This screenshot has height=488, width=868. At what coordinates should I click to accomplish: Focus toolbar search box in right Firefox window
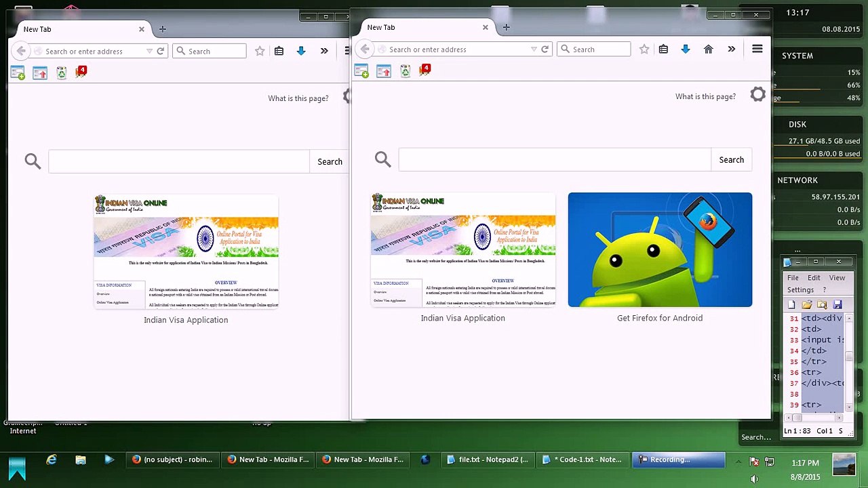[593, 49]
